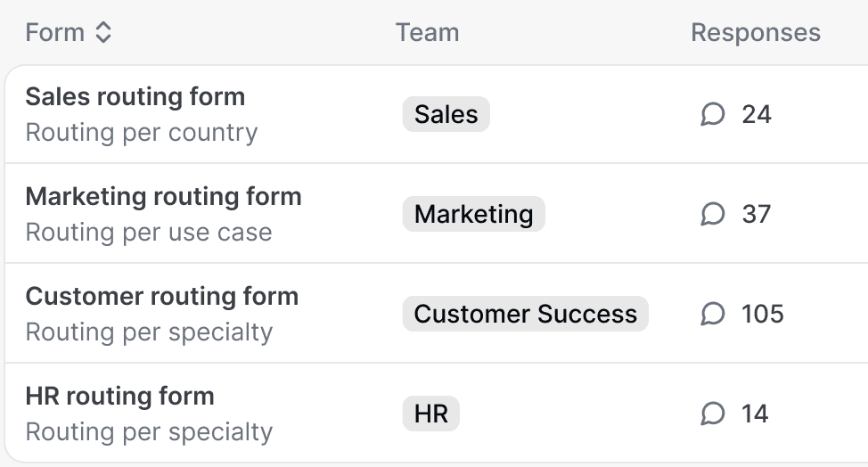Click the Team column header
Screen dimensions: 868x467
[427, 33]
